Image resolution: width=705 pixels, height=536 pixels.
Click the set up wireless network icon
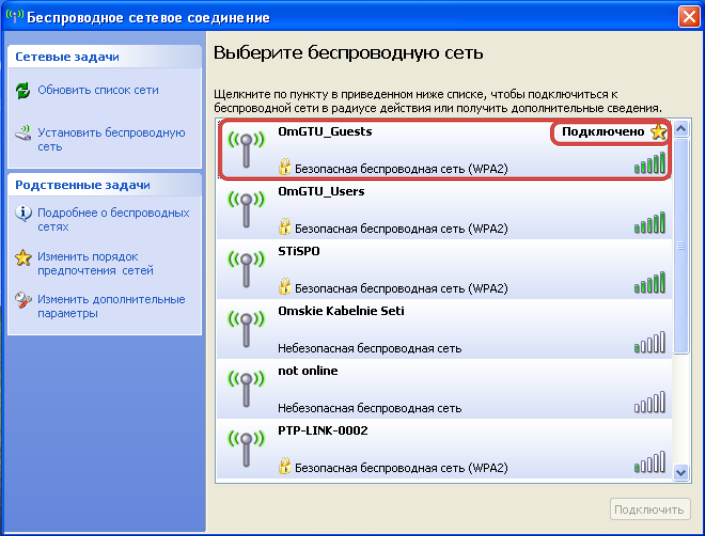point(23,133)
